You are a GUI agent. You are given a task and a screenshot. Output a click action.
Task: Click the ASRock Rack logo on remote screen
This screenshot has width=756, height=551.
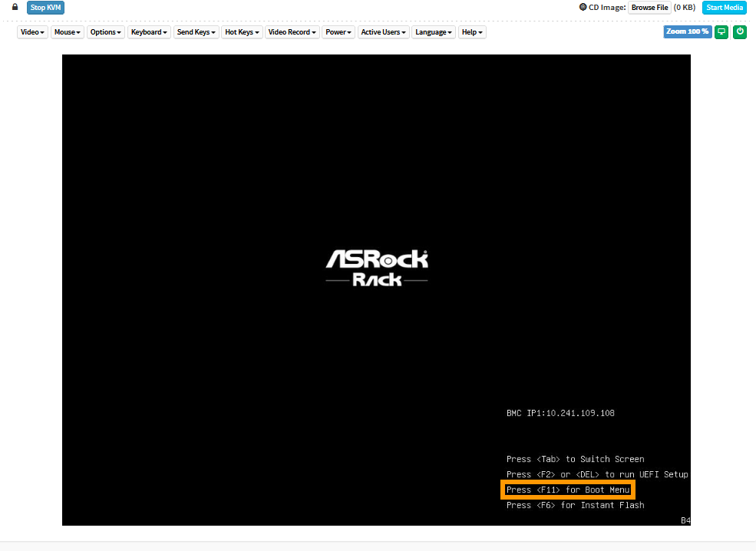click(377, 268)
